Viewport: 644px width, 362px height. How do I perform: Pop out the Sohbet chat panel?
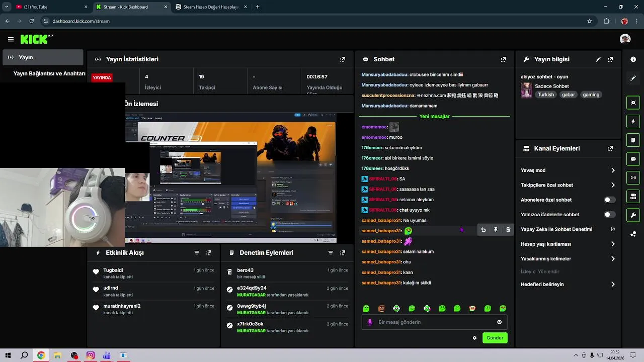(503, 59)
